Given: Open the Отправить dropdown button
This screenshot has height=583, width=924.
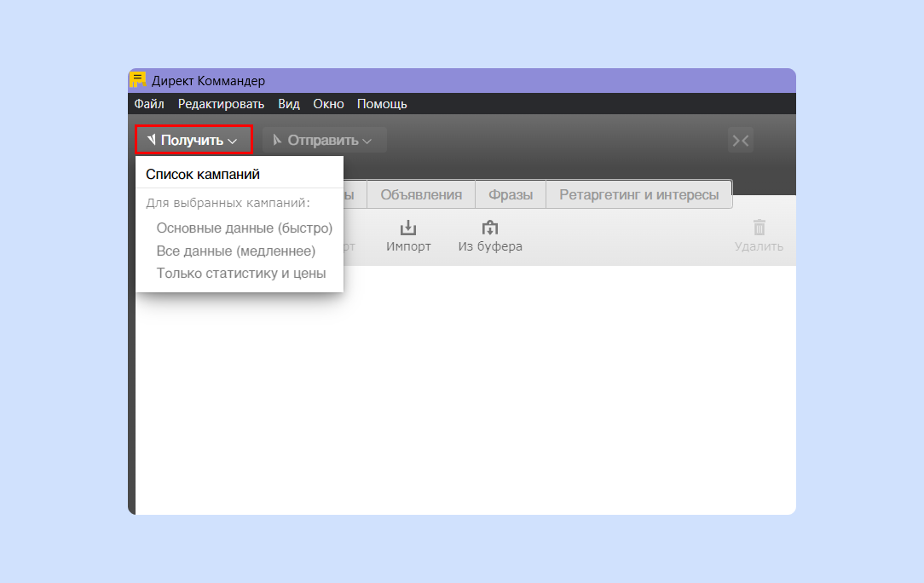Looking at the screenshot, I should (x=324, y=141).
